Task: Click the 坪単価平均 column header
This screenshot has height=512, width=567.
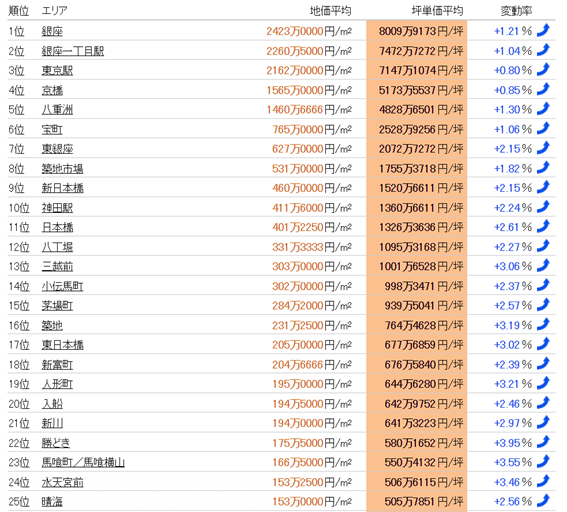Action: point(437,11)
